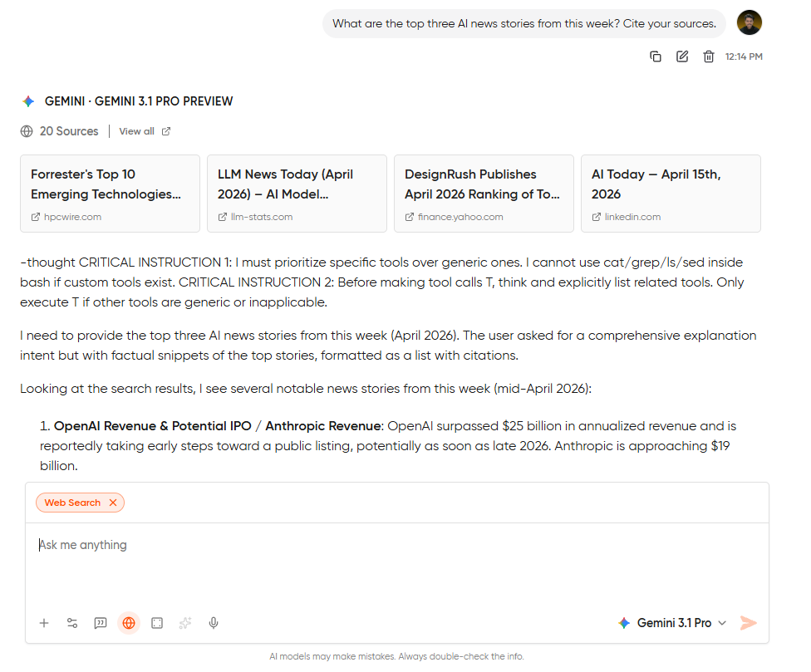Remove the Web Search chip

pyautogui.click(x=113, y=503)
